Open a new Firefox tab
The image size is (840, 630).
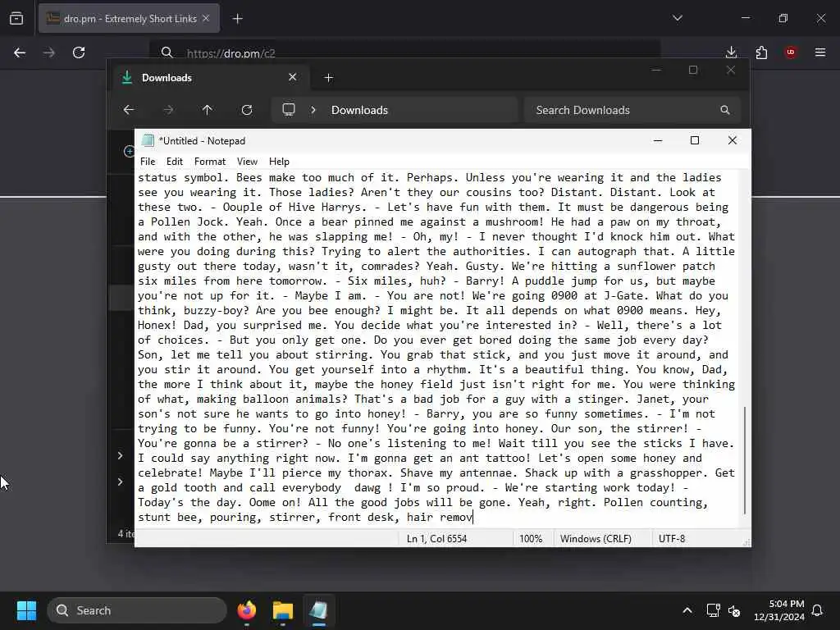[x=238, y=19]
